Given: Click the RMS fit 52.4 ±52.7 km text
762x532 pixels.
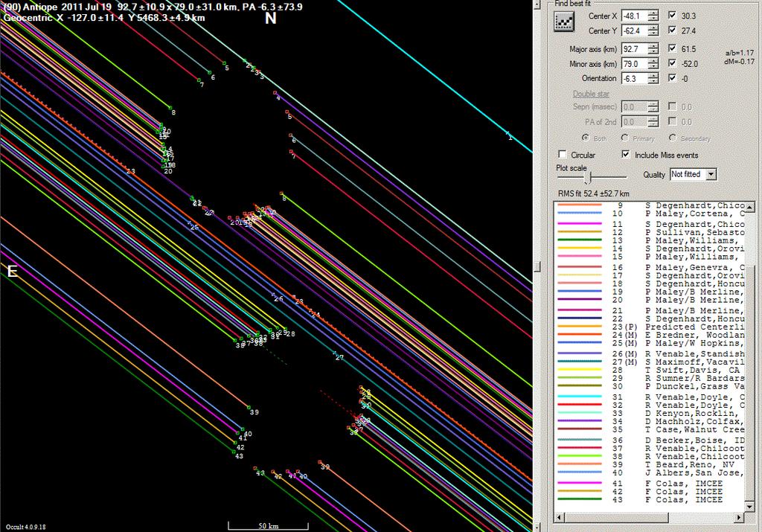Looking at the screenshot, I should (593, 193).
